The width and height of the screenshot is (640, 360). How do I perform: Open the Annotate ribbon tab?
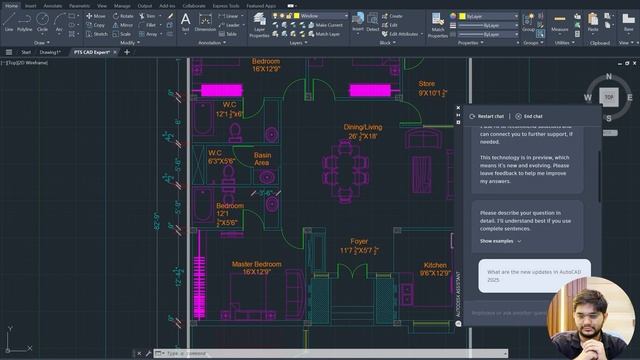pos(53,6)
